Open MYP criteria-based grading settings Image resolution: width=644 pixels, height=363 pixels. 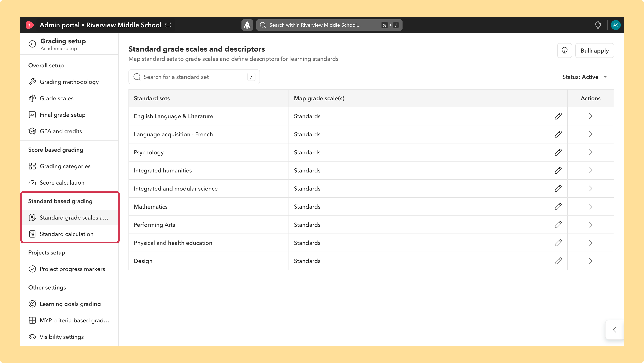click(x=69, y=321)
